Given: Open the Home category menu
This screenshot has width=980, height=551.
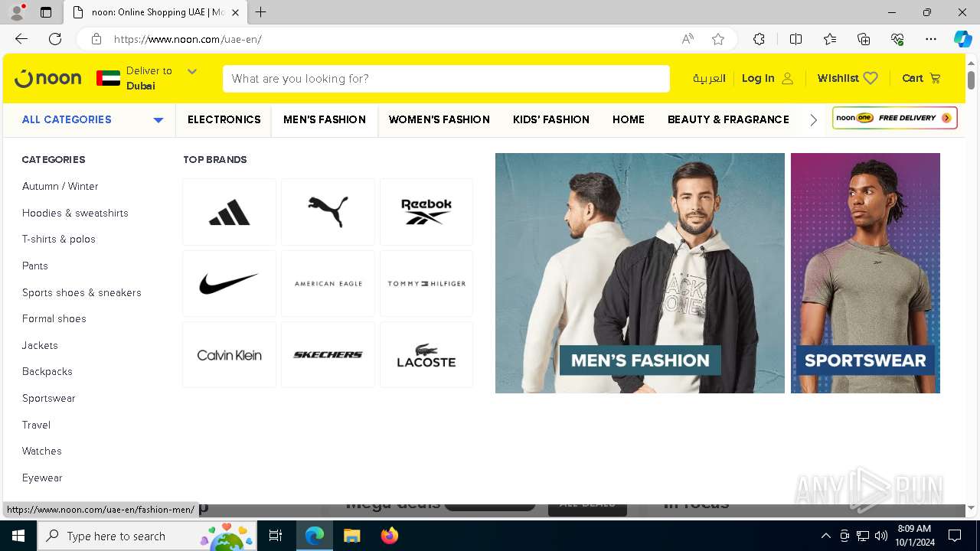Looking at the screenshot, I should click(x=629, y=119).
